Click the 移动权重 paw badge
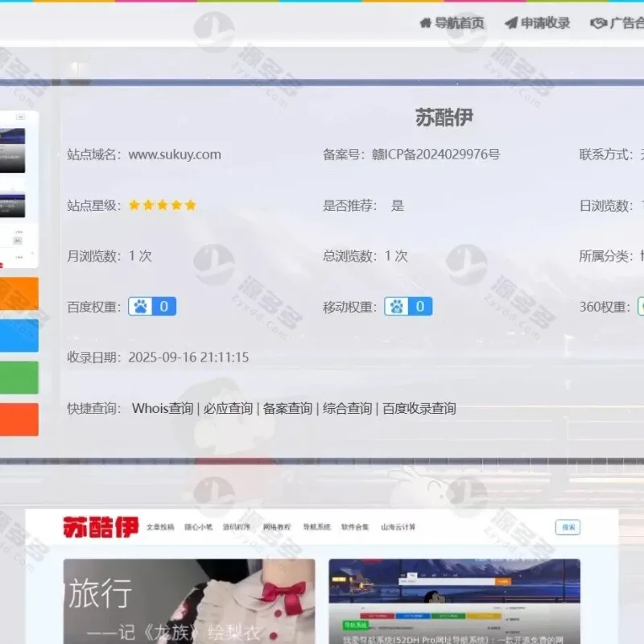The height and width of the screenshot is (644, 644). (x=408, y=307)
